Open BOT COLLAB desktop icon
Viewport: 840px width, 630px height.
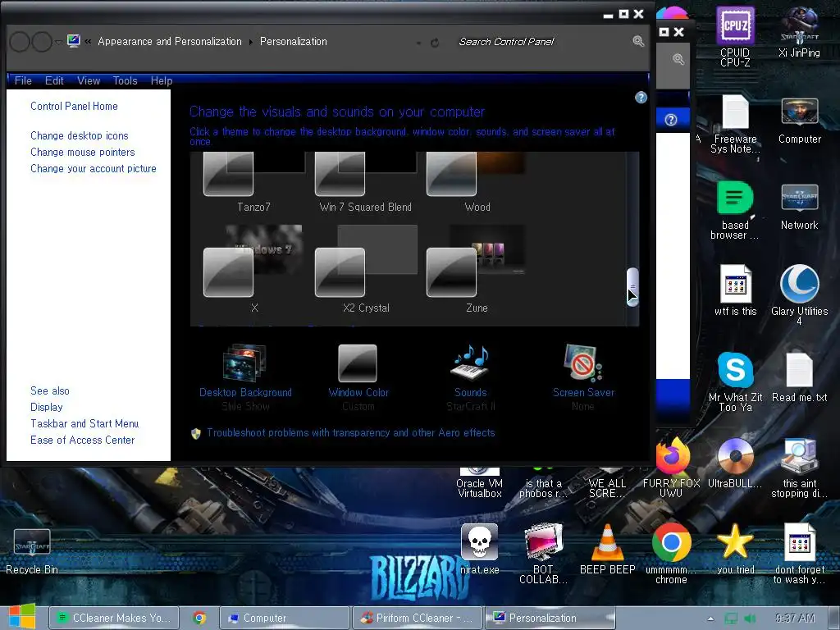click(x=543, y=553)
